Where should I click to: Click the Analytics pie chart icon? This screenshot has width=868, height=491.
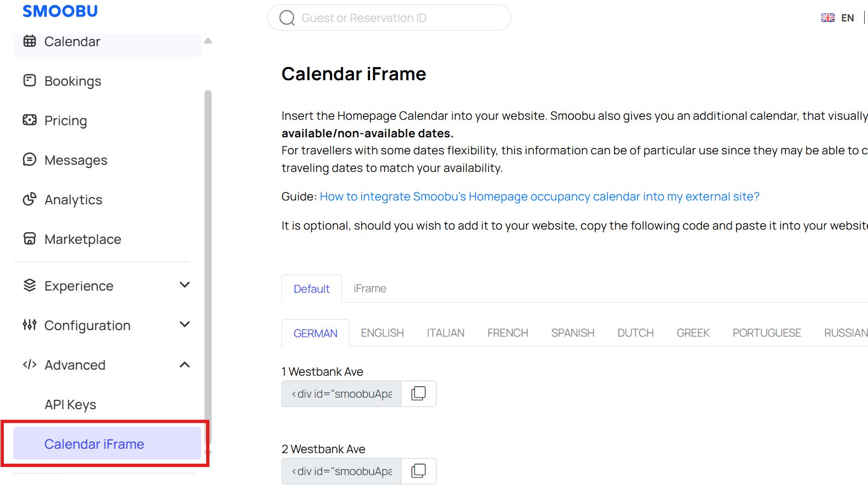coord(30,199)
